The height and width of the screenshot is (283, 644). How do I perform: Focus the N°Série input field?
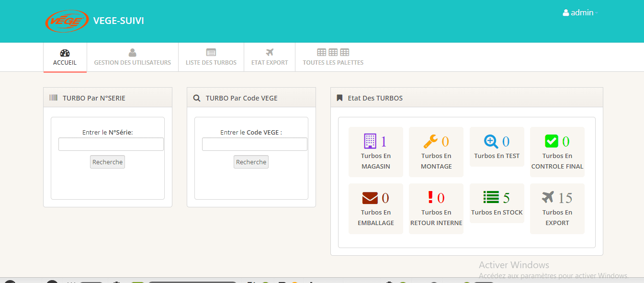coord(111,144)
